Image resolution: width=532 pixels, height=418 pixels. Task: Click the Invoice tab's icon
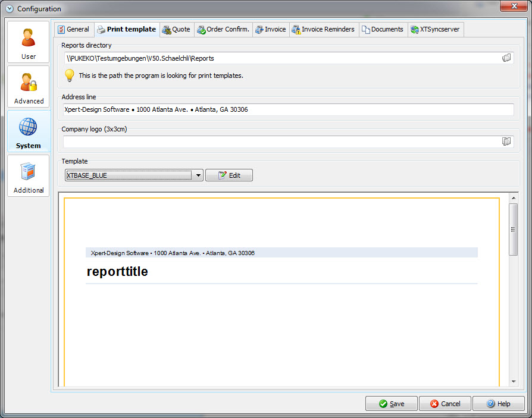258,29
